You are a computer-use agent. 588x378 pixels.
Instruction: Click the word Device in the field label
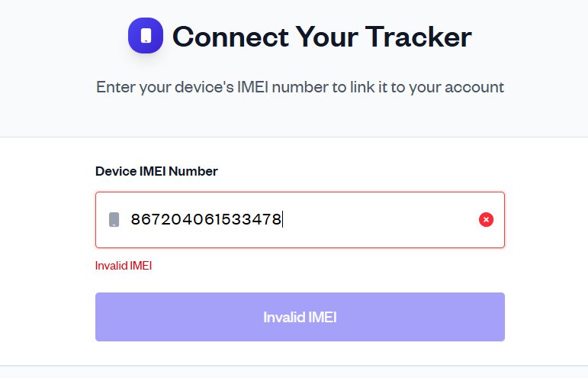click(x=115, y=171)
